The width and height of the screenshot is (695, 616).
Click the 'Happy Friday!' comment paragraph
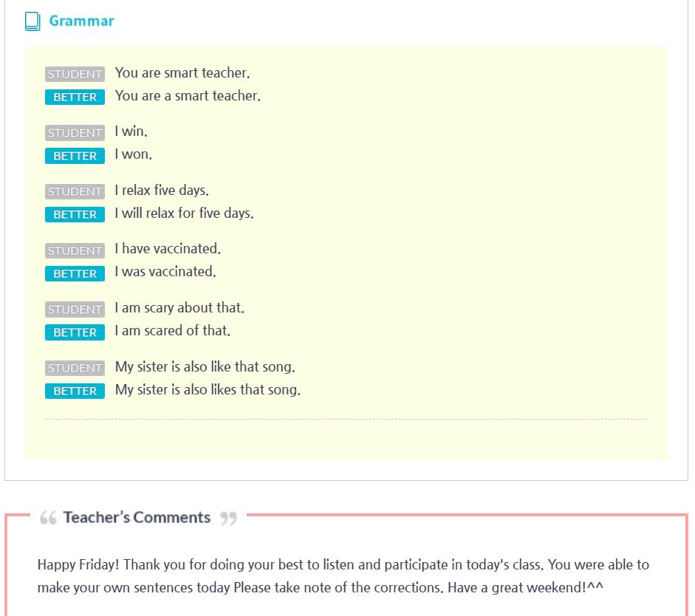click(x=343, y=575)
